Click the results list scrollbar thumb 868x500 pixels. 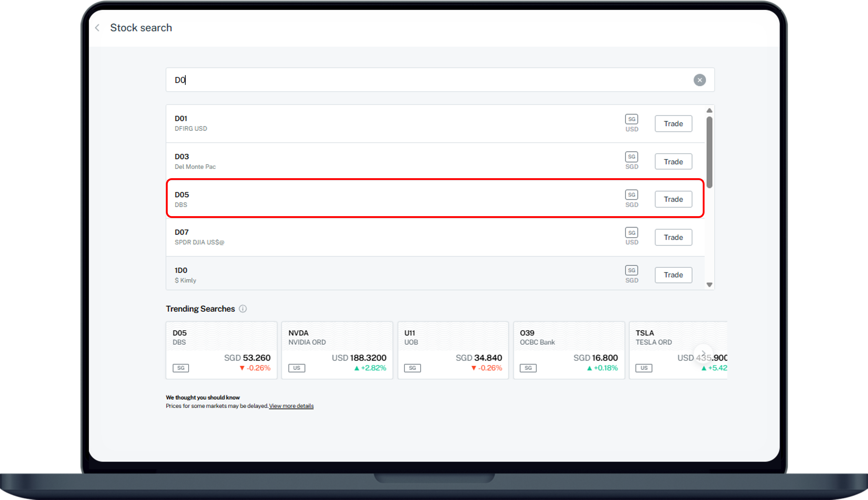click(x=709, y=152)
